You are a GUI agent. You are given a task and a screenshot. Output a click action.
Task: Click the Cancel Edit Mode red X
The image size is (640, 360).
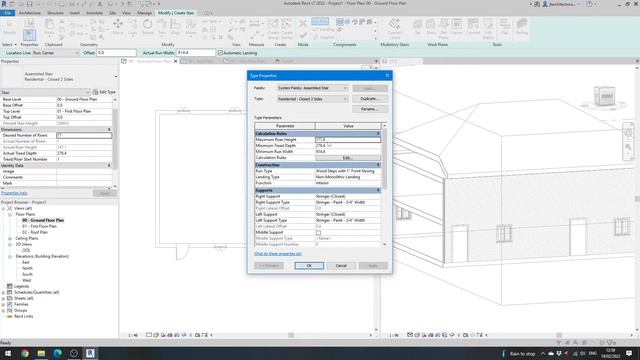point(303,23)
